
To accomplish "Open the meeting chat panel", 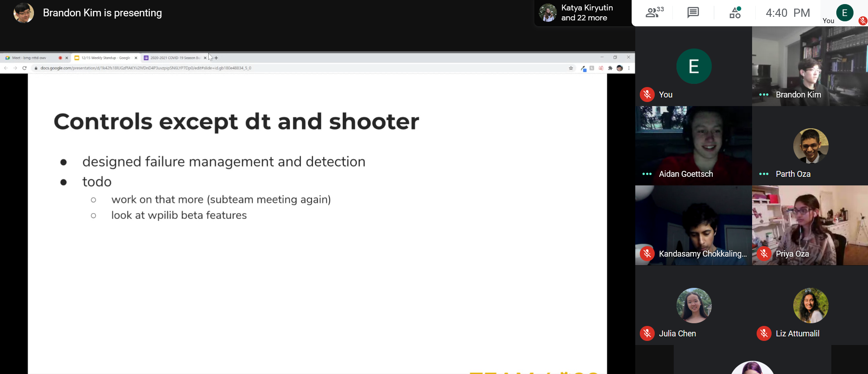I will [693, 12].
